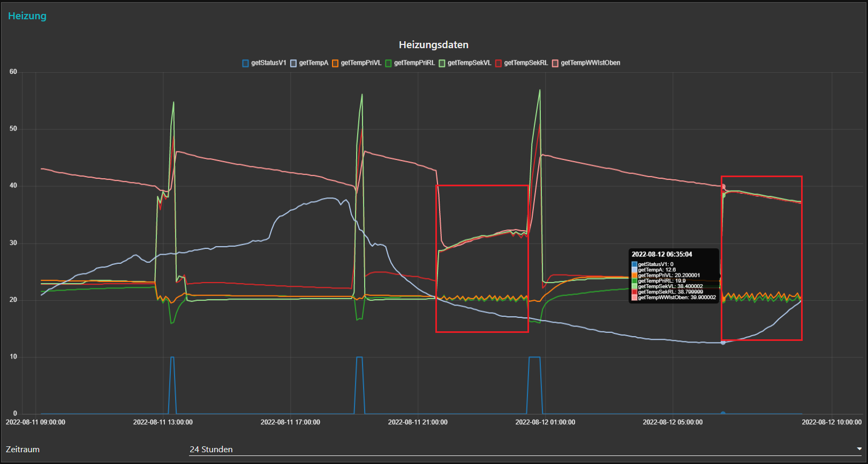Click the pink getTempWWIstOben color box
This screenshot has width=868, height=464.
555,63
